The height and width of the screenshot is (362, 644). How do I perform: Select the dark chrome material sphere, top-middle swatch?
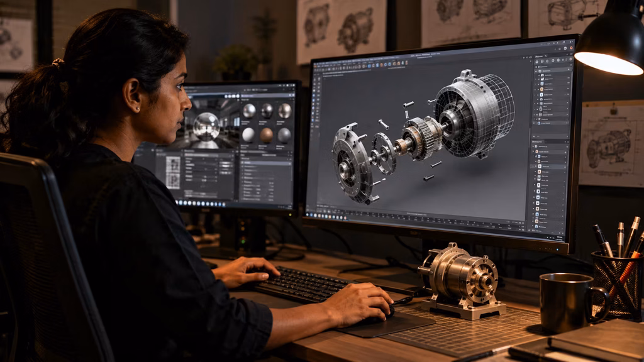pos(267,111)
